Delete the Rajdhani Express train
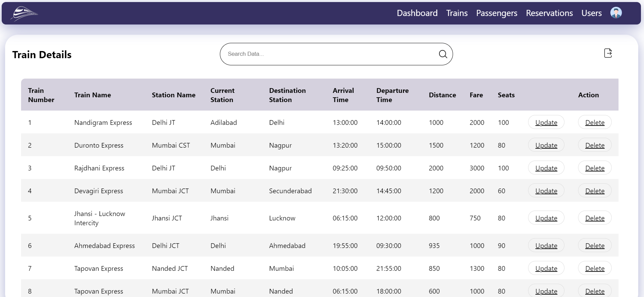Image resolution: width=644 pixels, height=297 pixels. click(595, 168)
